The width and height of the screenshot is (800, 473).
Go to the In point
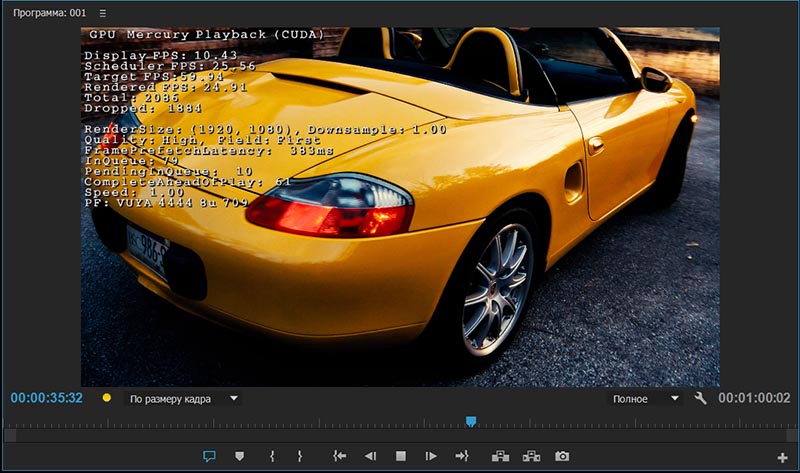pos(339,456)
